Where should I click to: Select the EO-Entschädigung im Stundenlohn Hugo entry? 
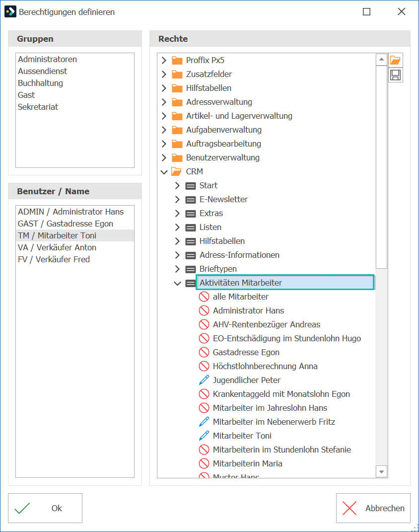click(x=287, y=338)
